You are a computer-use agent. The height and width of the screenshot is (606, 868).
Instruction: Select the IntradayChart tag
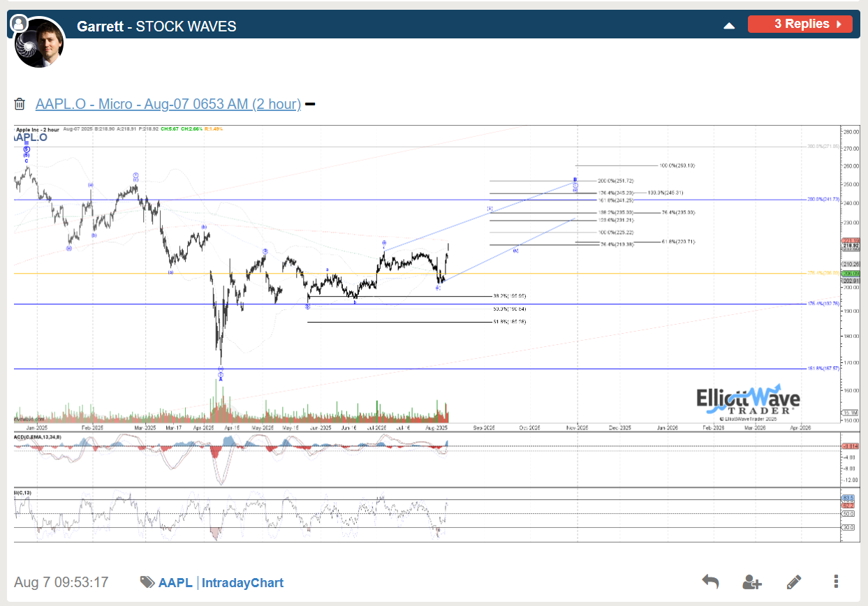coord(242,582)
